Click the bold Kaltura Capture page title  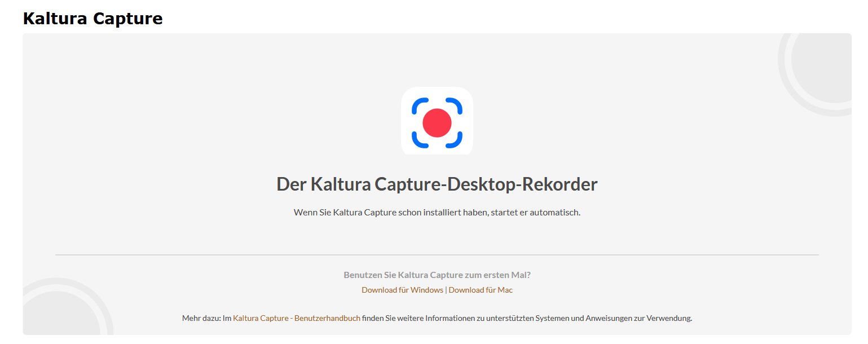92,19
